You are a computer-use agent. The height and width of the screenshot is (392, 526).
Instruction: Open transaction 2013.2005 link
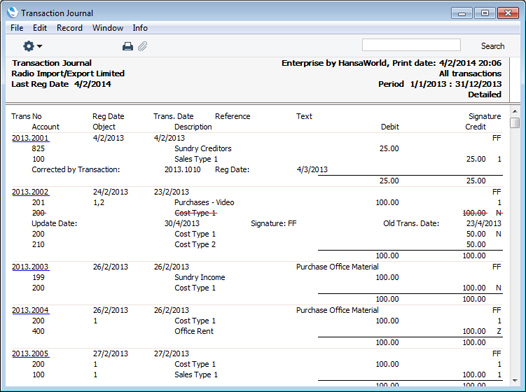tap(30, 354)
